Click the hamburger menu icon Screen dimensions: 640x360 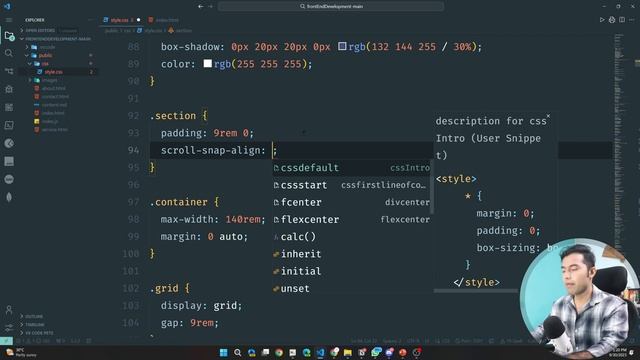coord(9,20)
